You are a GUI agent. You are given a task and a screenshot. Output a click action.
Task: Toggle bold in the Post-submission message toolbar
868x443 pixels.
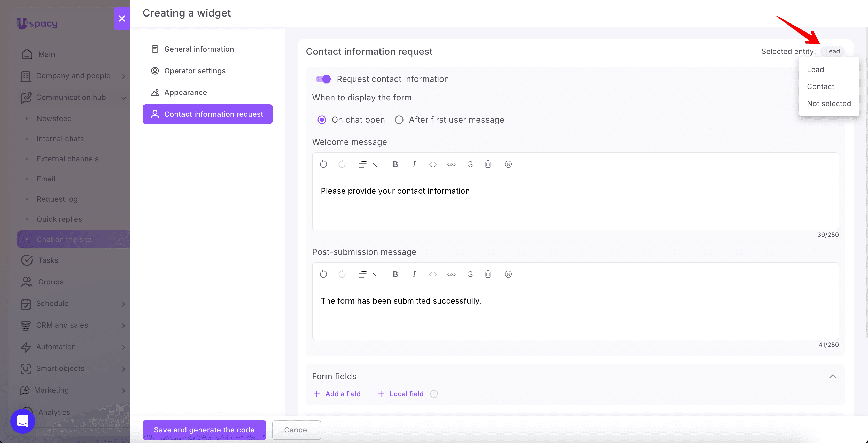tap(395, 274)
